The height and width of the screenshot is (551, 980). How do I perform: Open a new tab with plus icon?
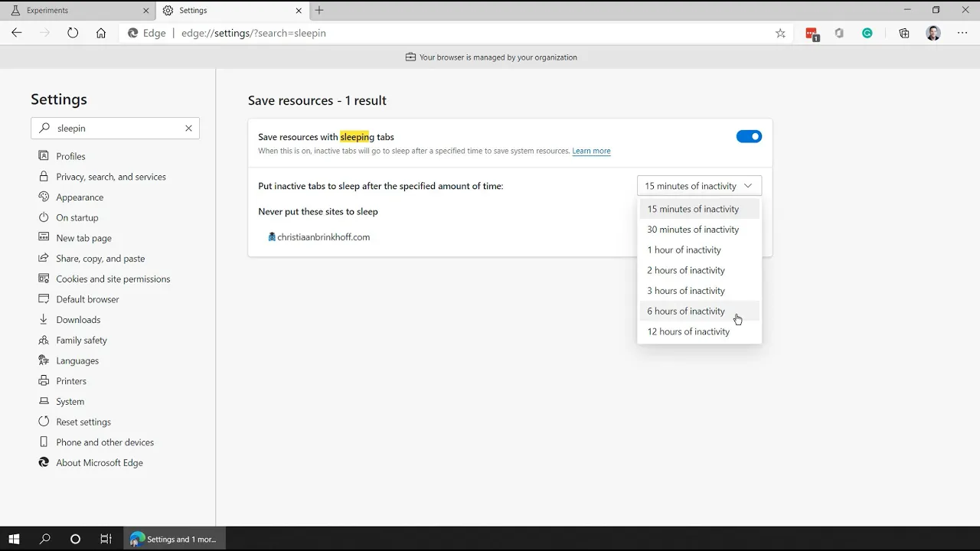click(319, 10)
